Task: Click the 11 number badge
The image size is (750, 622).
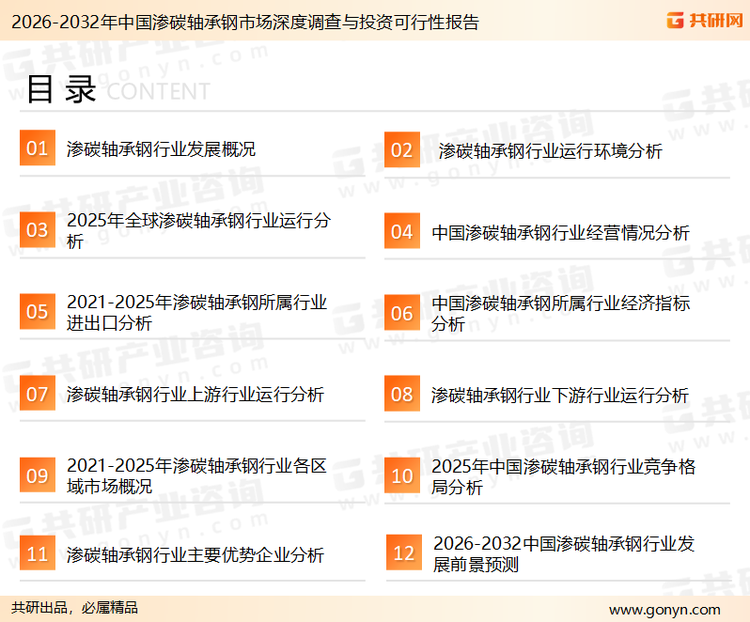Action: pyautogui.click(x=37, y=554)
